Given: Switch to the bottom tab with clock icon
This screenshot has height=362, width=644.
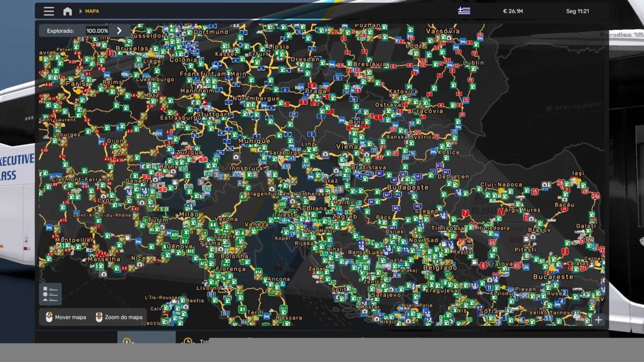Looking at the screenshot, I should click(x=188, y=341).
